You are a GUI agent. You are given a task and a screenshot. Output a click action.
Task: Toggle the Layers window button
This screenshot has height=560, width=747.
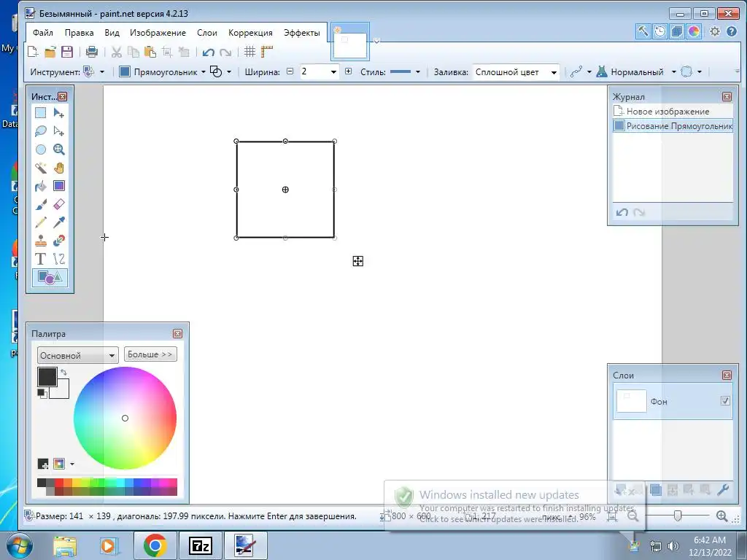(x=676, y=31)
